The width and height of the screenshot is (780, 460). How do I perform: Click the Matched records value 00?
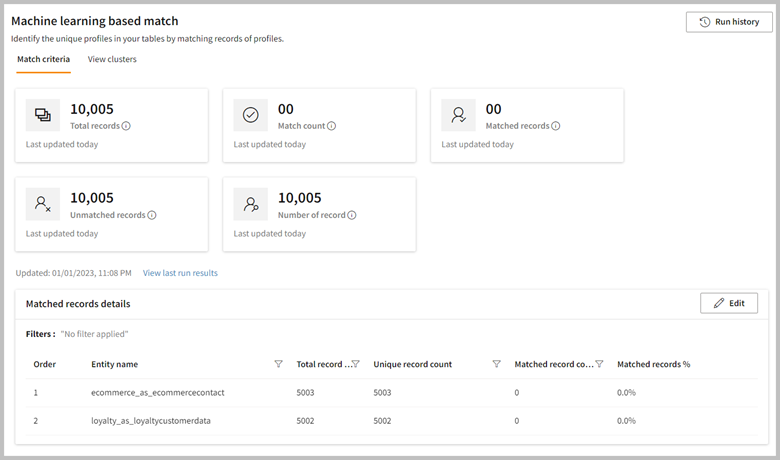click(x=493, y=109)
